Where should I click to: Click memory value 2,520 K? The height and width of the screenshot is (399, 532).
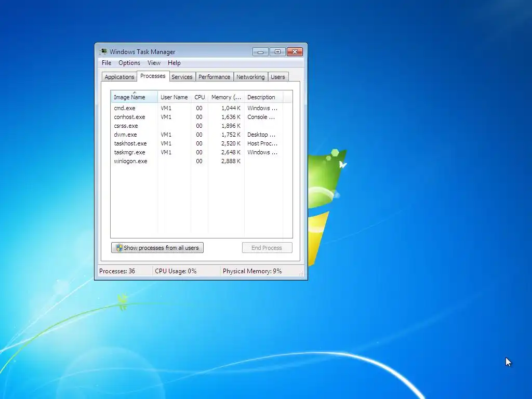[x=231, y=143]
